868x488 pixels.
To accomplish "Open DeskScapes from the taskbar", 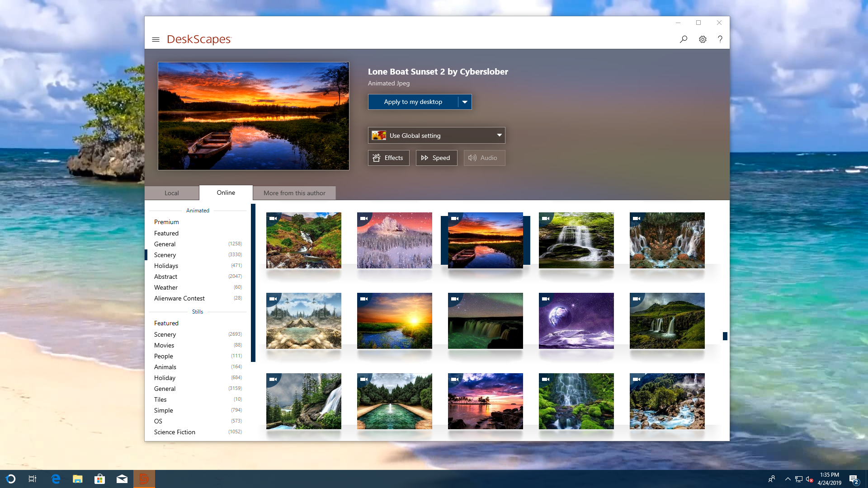I will (x=144, y=479).
